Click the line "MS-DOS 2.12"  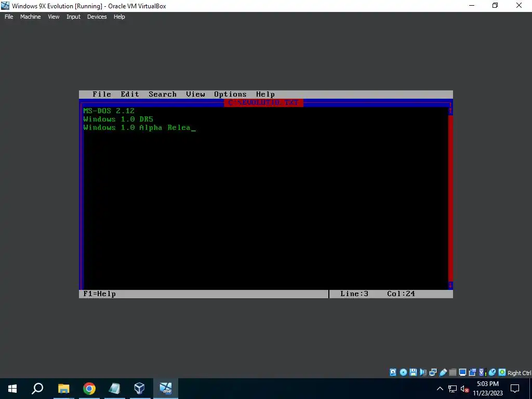pyautogui.click(x=109, y=111)
